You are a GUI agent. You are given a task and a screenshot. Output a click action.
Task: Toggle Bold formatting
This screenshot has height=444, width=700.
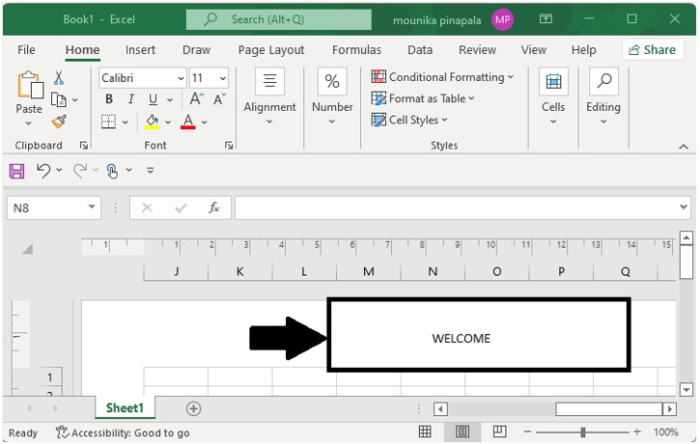(109, 99)
